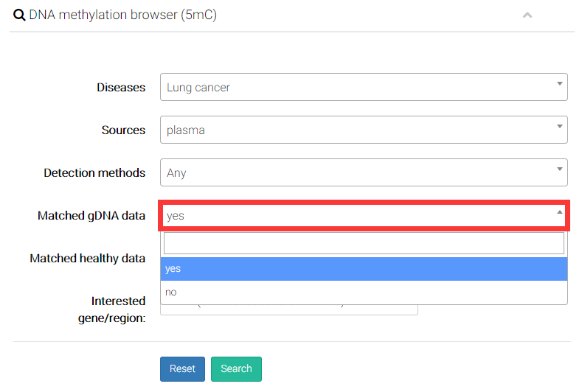Click the arrow icon on Sources field
Image resolution: width=582 pixels, height=392 pixels.
point(559,126)
